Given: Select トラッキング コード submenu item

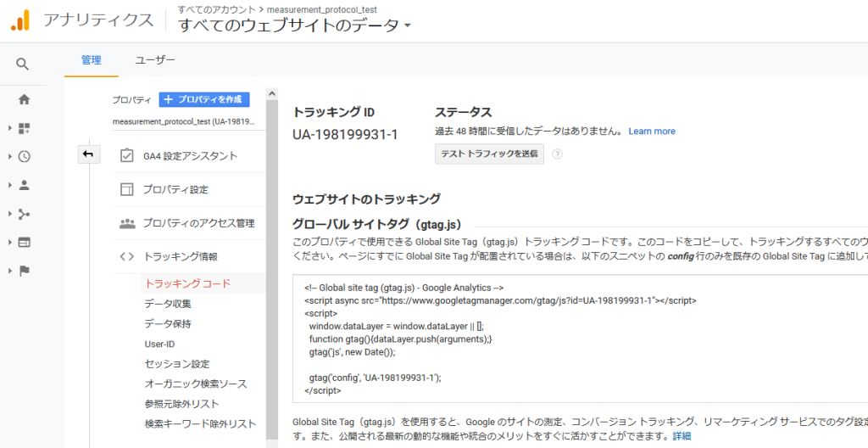Looking at the screenshot, I should (x=187, y=284).
